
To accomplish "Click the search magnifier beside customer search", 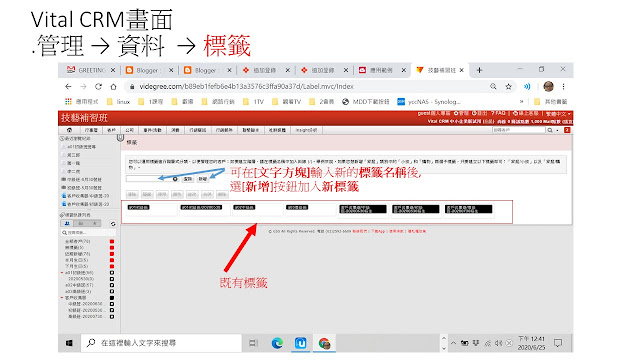I will (550, 130).
